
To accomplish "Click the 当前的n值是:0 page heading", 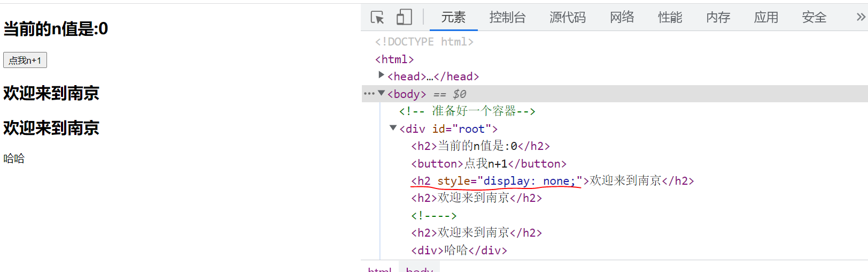I will click(x=56, y=28).
